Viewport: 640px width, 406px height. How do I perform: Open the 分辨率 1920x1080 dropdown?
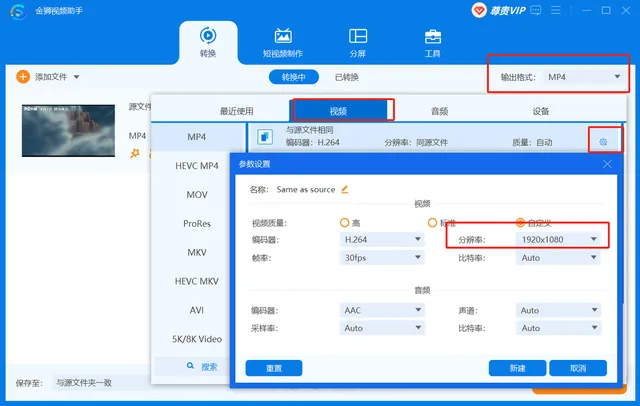[558, 240]
